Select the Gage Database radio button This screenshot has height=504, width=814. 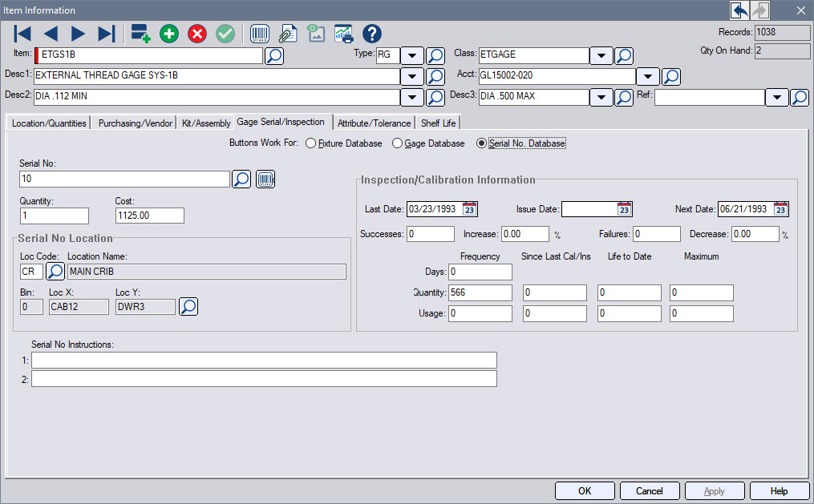tap(396, 143)
